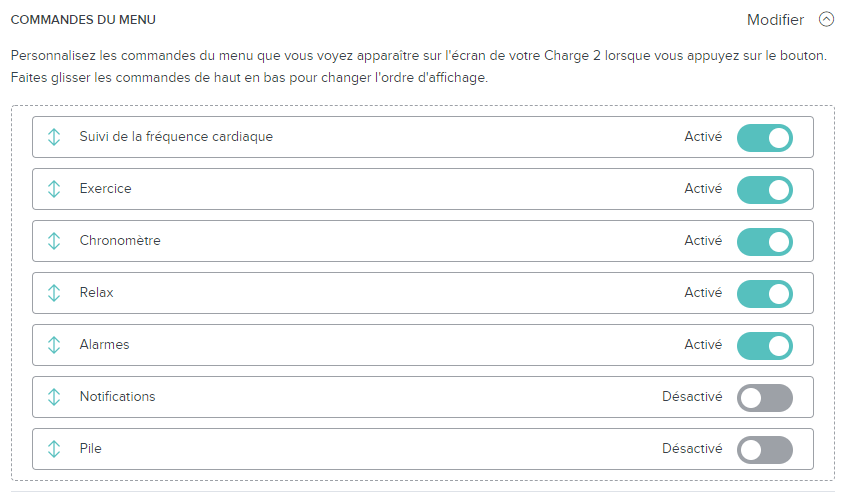Enable the Notifications toggle
Image resolution: width=866 pixels, height=497 pixels.
tap(764, 397)
